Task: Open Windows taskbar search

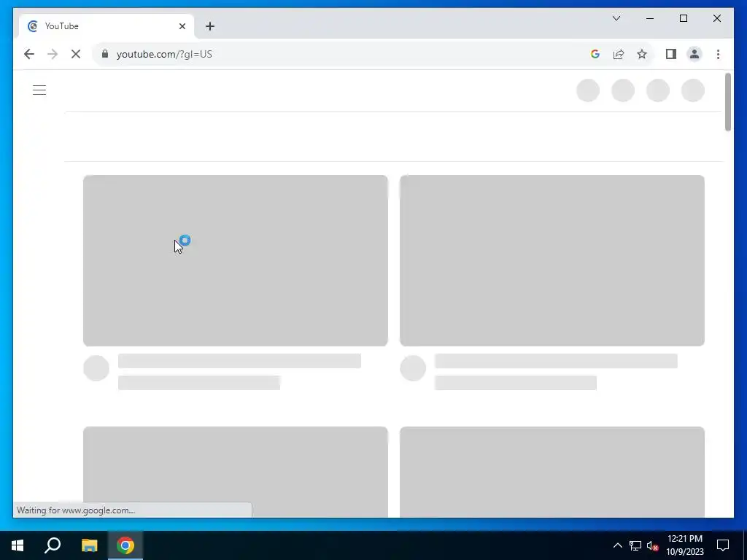Action: pyautogui.click(x=53, y=545)
